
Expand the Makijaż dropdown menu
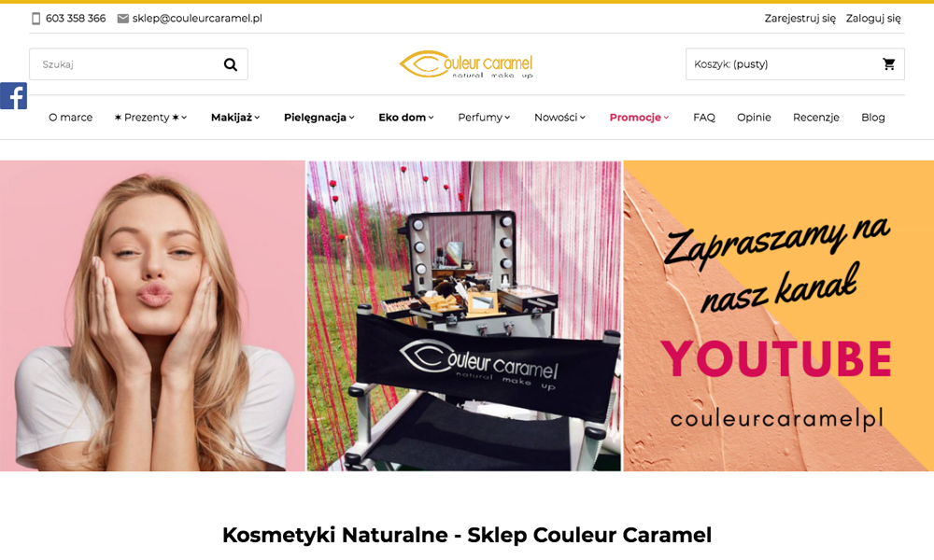pos(235,118)
